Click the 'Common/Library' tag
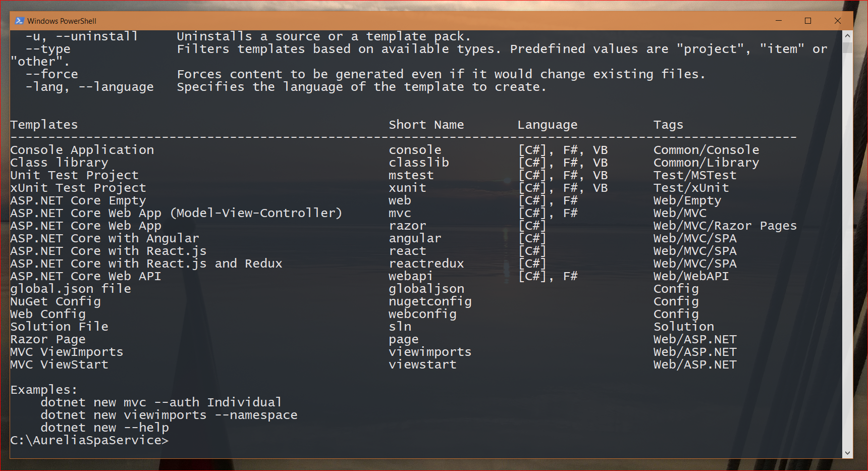This screenshot has height=471, width=868. tap(707, 163)
